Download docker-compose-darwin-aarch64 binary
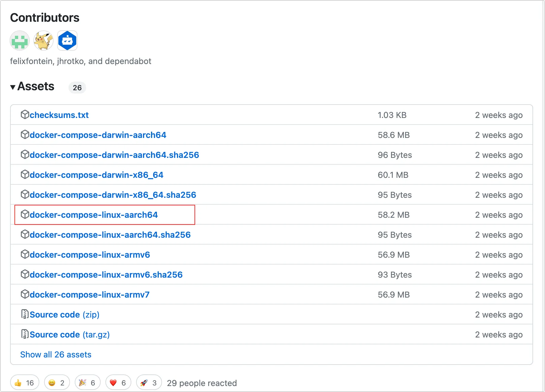The height and width of the screenshot is (392, 545). [98, 135]
